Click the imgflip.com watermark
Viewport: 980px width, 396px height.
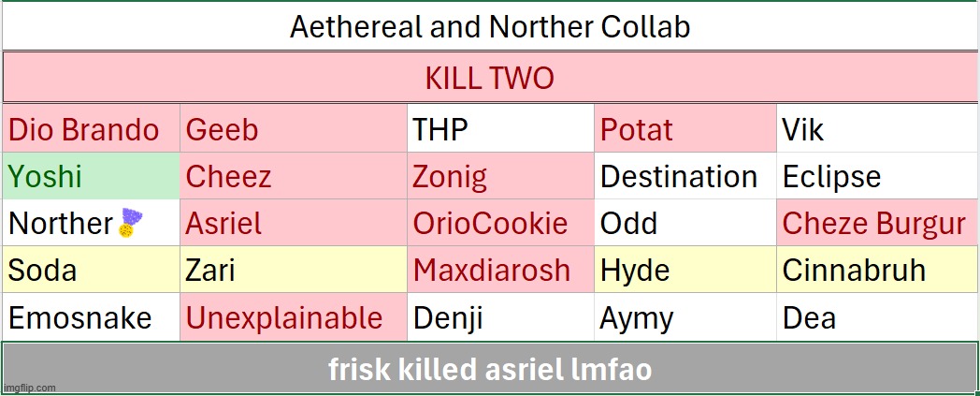click(29, 388)
